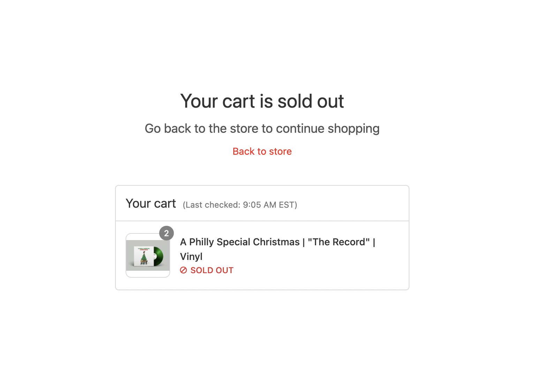Open the Back to store link

point(262,151)
